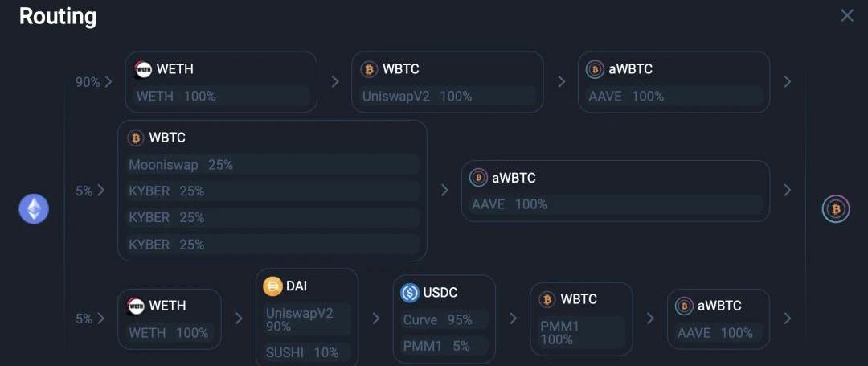Click the chevron beside the middle 5% route
The height and width of the screenshot is (366, 868).
click(x=100, y=191)
